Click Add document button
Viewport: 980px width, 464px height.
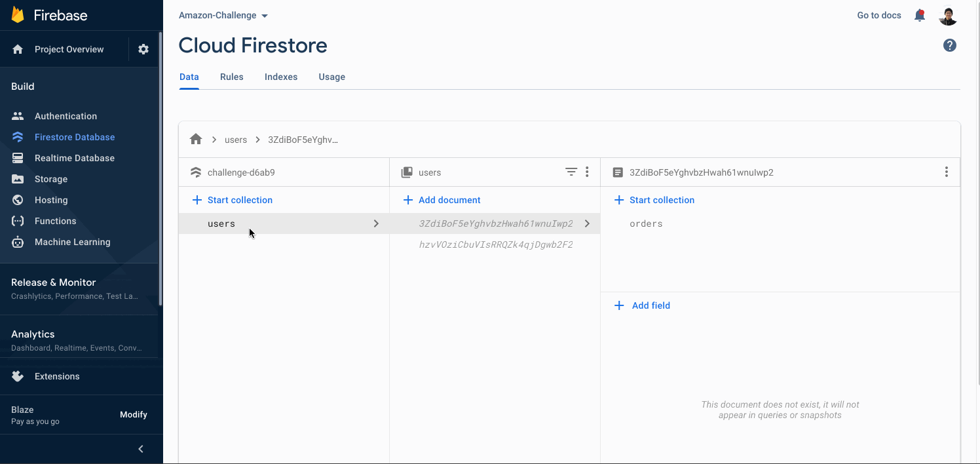point(442,200)
